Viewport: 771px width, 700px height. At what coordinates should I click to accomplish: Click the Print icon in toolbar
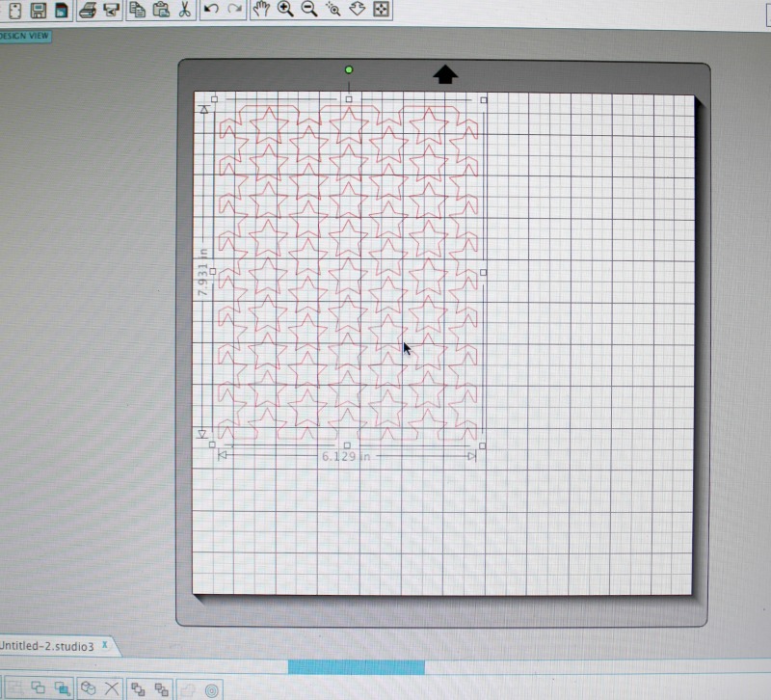point(87,10)
